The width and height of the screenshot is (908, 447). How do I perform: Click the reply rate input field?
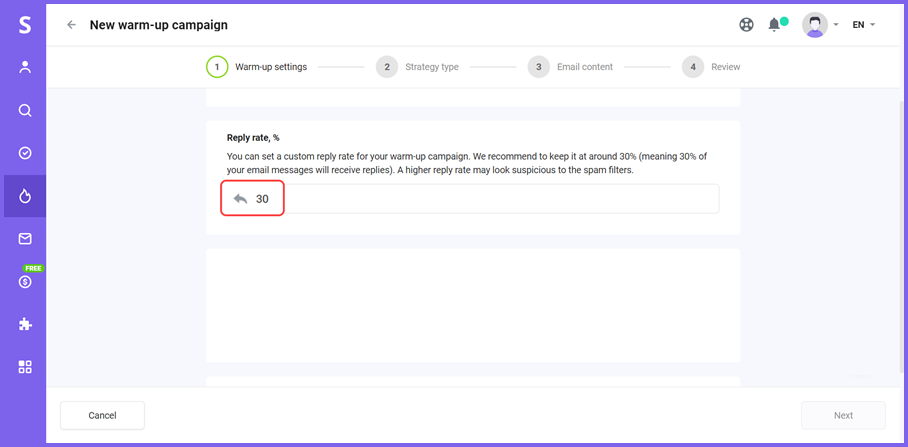(471, 199)
